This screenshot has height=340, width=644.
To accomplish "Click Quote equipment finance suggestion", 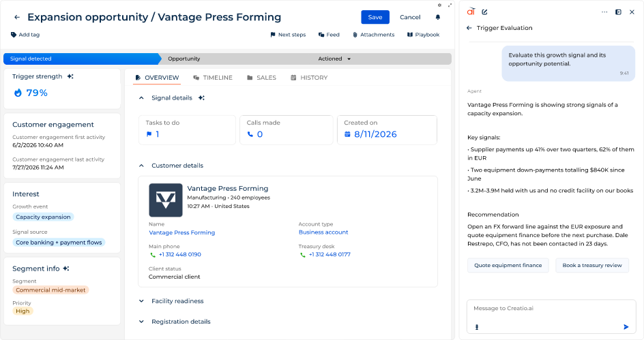I will click(508, 265).
